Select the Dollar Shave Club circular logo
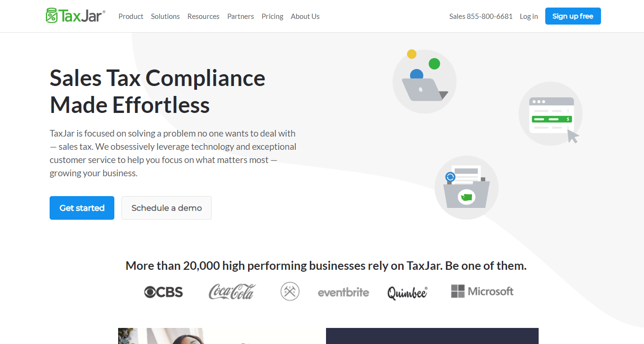The image size is (644, 344). click(x=290, y=292)
